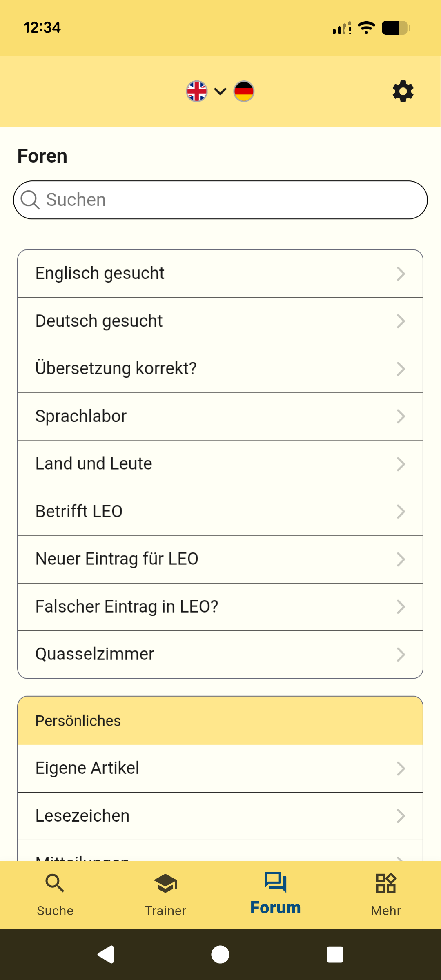Expand Übersetzung korrekt? with its chevron

(401, 369)
